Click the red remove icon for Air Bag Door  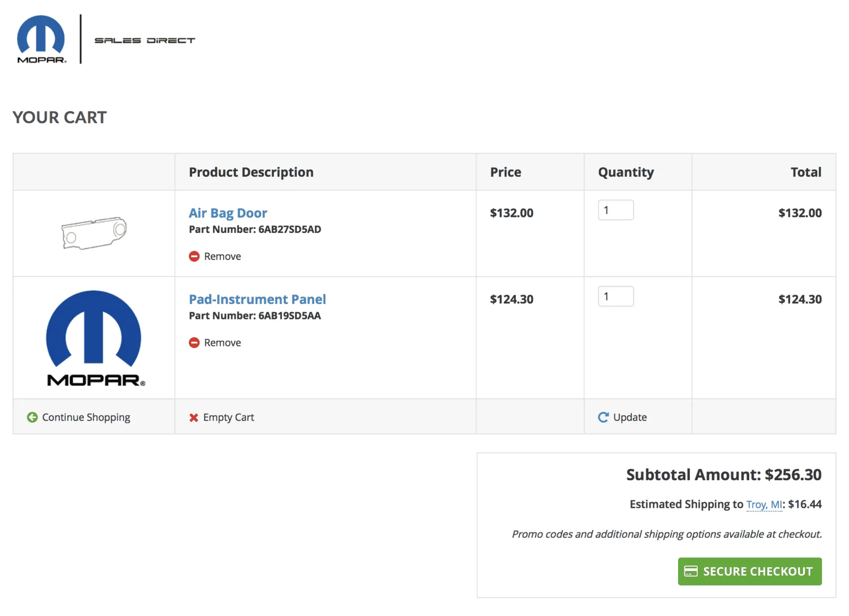point(194,256)
